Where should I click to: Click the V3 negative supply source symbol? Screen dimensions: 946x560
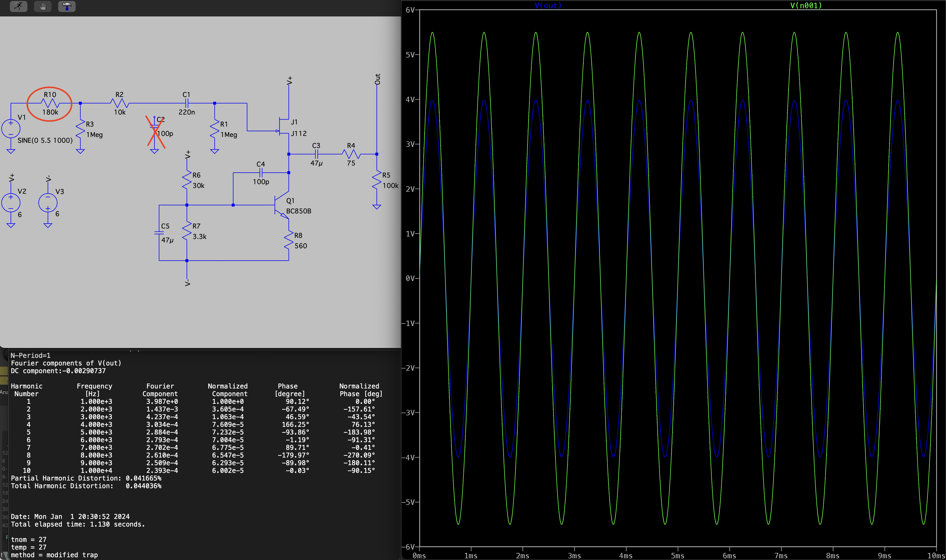[x=48, y=203]
